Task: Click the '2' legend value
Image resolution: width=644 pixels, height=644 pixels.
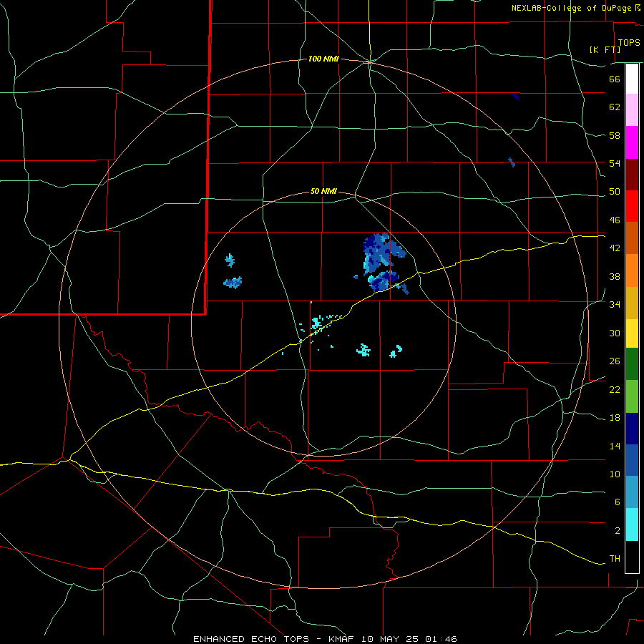Action: 617,531
